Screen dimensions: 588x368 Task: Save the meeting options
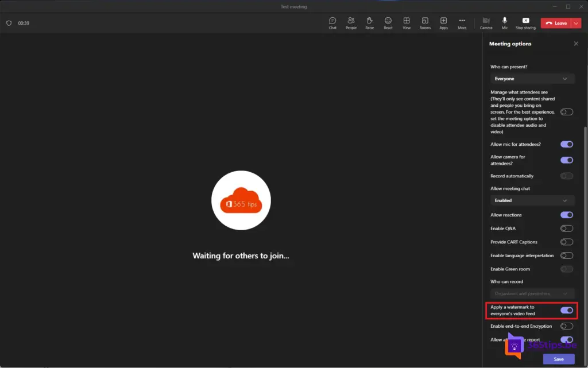pyautogui.click(x=559, y=359)
